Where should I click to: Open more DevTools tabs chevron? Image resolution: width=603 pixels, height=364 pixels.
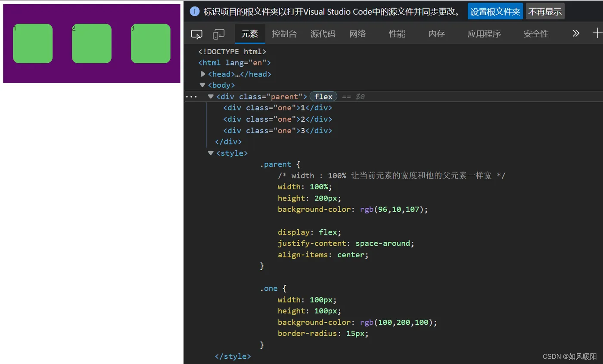(576, 34)
